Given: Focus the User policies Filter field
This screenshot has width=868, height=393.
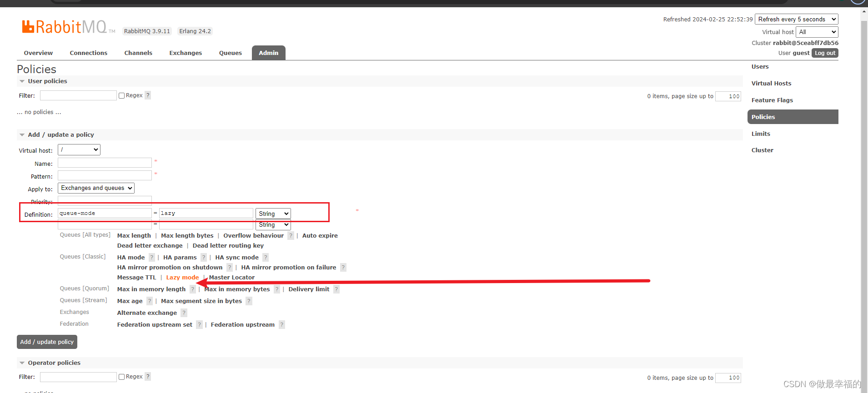Looking at the screenshot, I should 78,95.
